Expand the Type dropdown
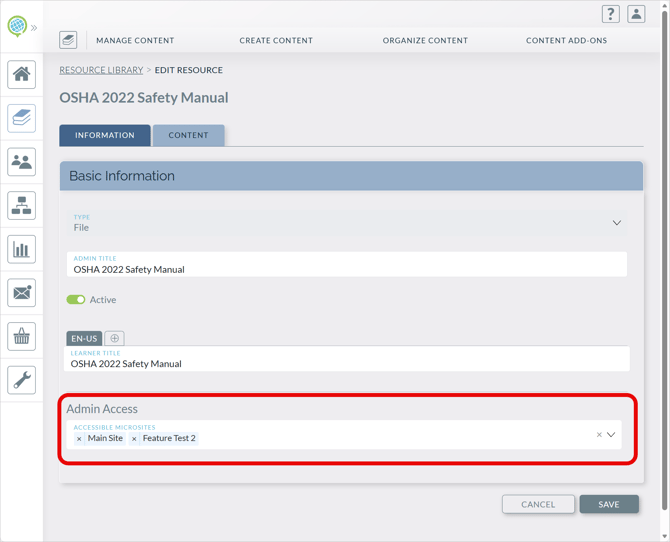 (616, 223)
